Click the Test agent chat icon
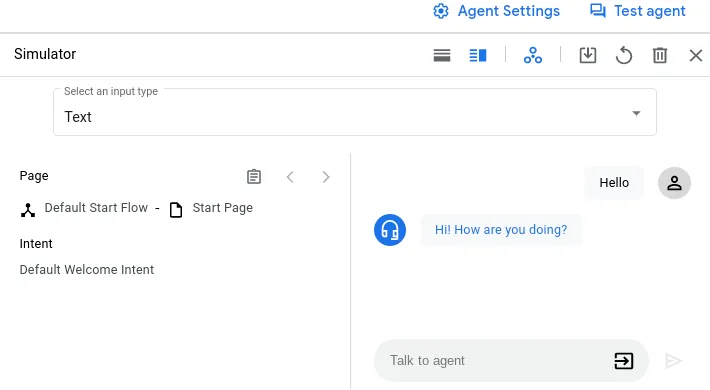Viewport: 710px width, 390px height. tap(598, 11)
